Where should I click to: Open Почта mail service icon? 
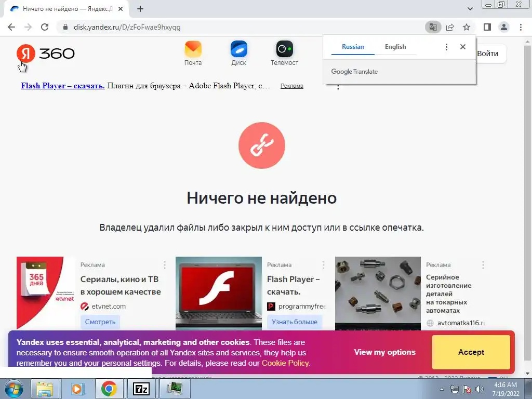tap(193, 54)
